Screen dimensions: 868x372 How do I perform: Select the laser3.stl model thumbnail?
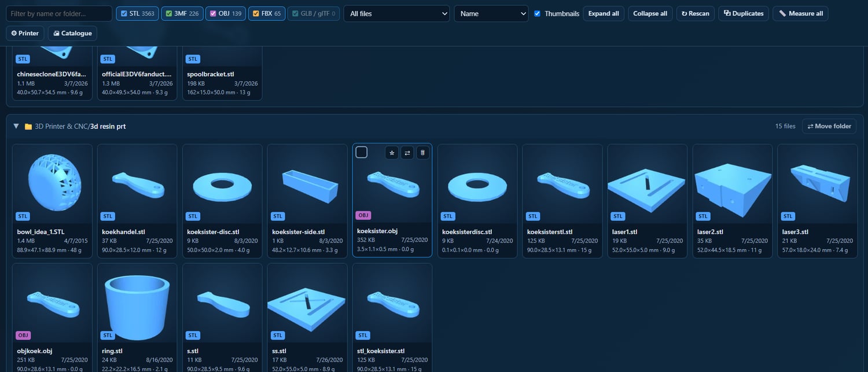point(818,183)
